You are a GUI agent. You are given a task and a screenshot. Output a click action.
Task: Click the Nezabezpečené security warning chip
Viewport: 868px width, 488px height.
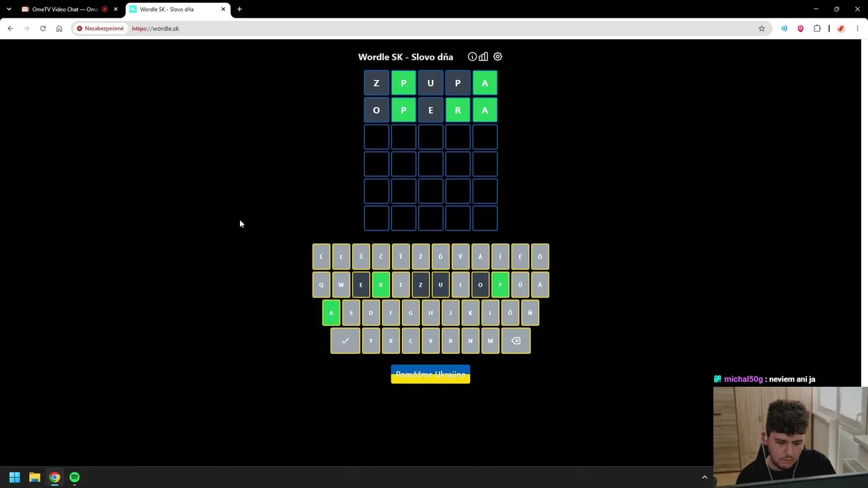[x=100, y=28]
